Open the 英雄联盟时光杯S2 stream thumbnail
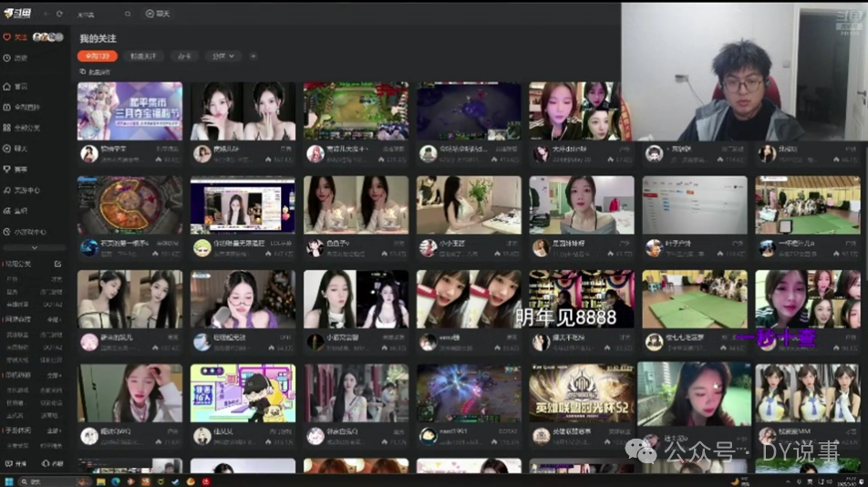 [582, 392]
